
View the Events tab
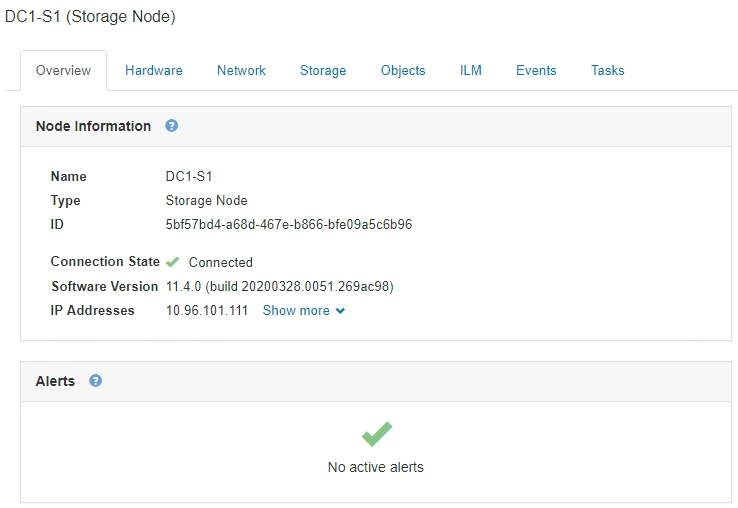tap(536, 71)
